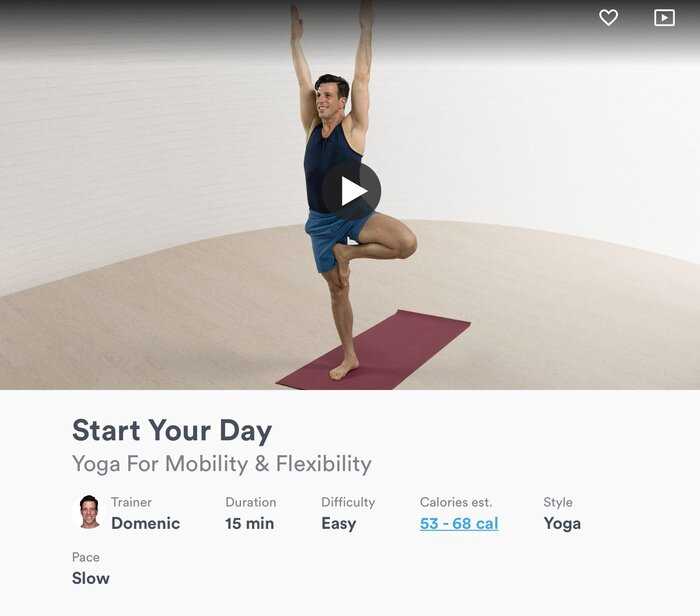The width and height of the screenshot is (700, 616).
Task: Click the Trainer label
Action: [x=131, y=502]
